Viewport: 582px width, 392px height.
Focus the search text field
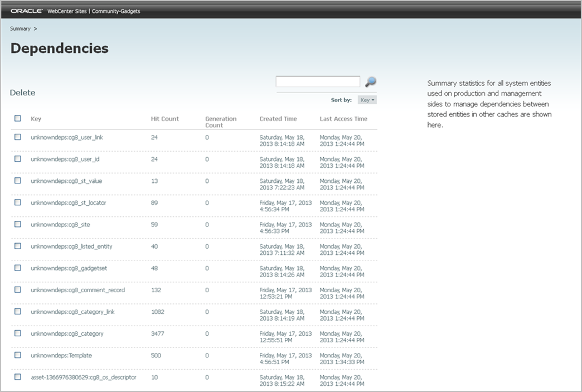pos(318,81)
